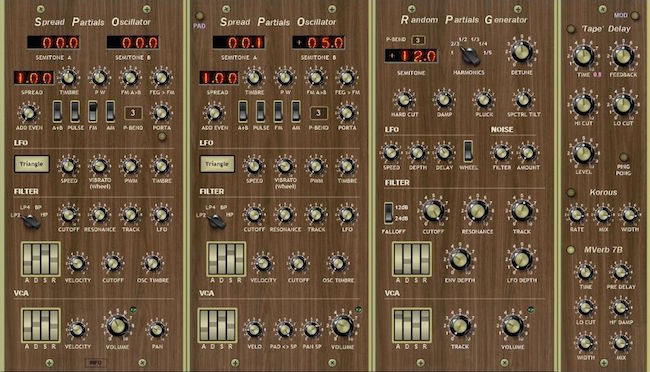650x372 pixels.
Task: Click the Detune knob
Action: 521,52
